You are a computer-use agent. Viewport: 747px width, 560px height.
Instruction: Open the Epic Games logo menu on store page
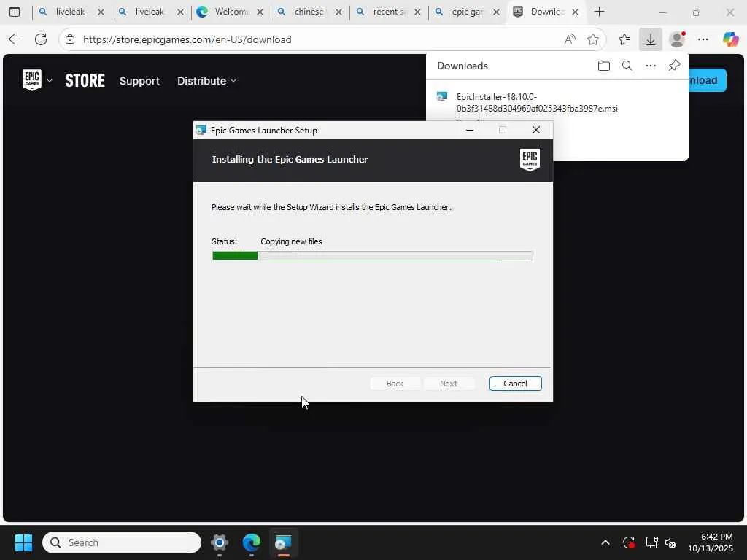click(x=32, y=80)
